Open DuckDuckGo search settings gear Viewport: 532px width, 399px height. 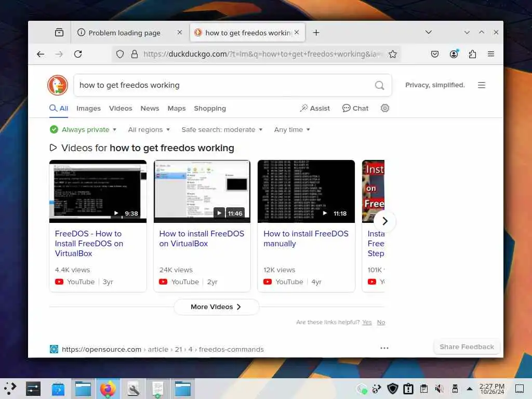coord(385,108)
